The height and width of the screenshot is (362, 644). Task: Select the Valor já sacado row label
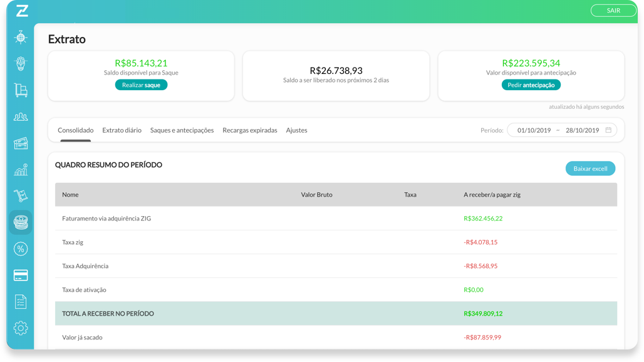[82, 338]
